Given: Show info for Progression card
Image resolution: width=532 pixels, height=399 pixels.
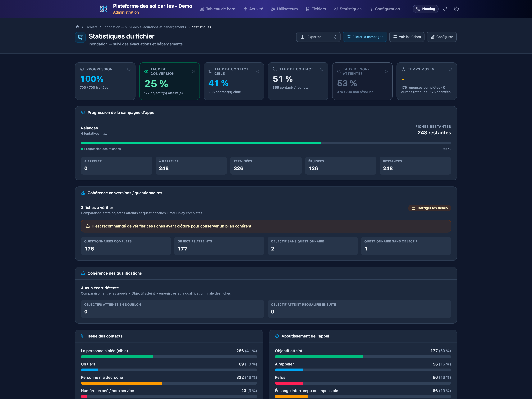Looking at the screenshot, I should pyautogui.click(x=129, y=69).
